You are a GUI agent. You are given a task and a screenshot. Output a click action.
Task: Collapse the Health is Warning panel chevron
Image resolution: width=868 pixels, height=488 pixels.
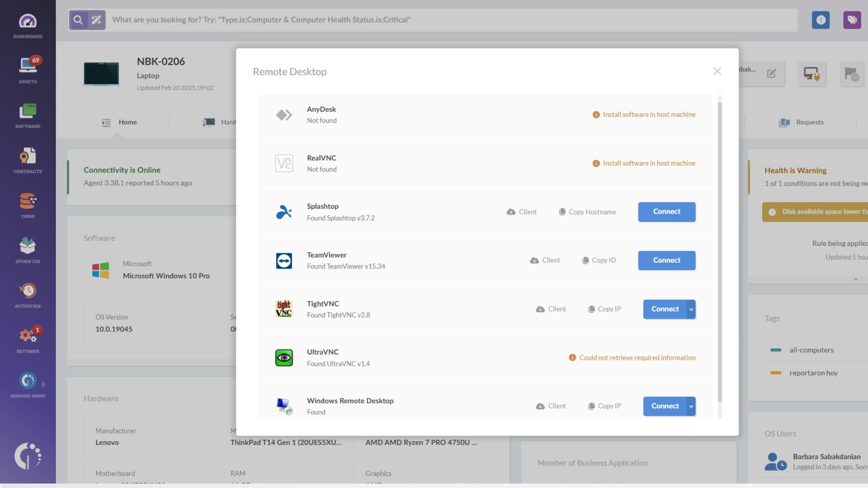click(x=857, y=279)
